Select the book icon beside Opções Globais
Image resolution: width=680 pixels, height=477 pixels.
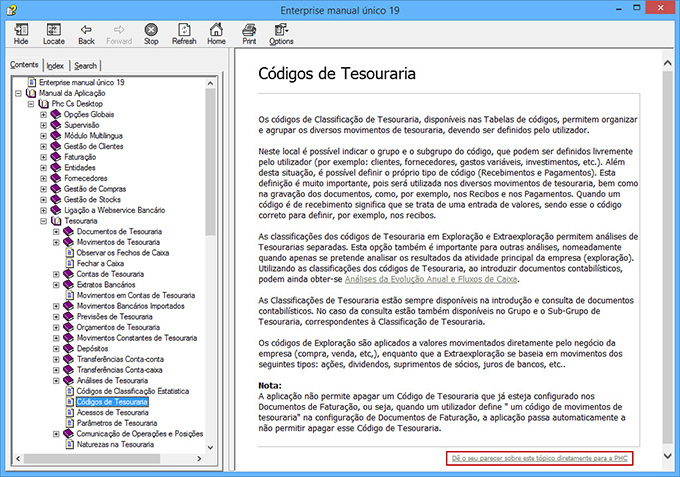[56, 114]
